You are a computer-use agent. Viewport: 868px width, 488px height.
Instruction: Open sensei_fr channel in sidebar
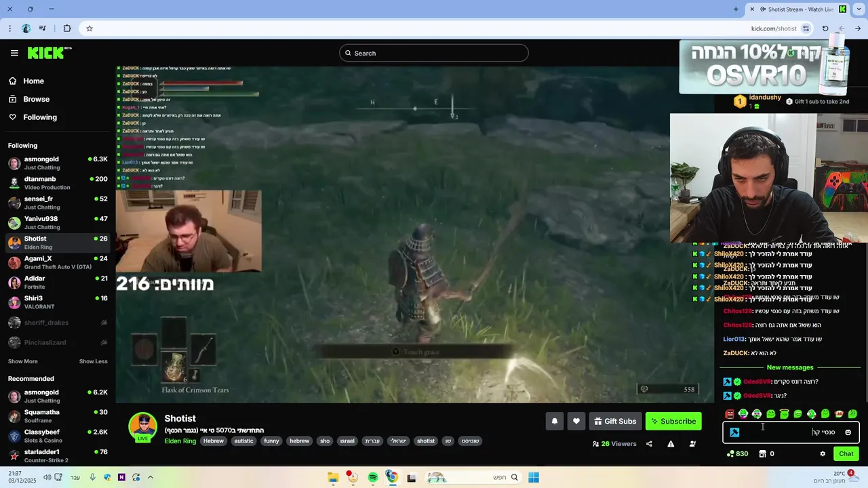(58, 203)
